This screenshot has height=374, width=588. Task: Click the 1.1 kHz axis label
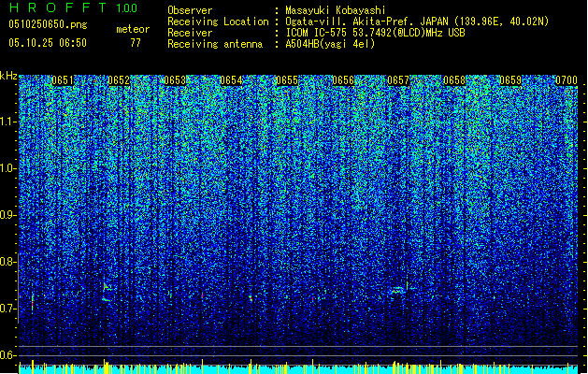[x=8, y=122]
